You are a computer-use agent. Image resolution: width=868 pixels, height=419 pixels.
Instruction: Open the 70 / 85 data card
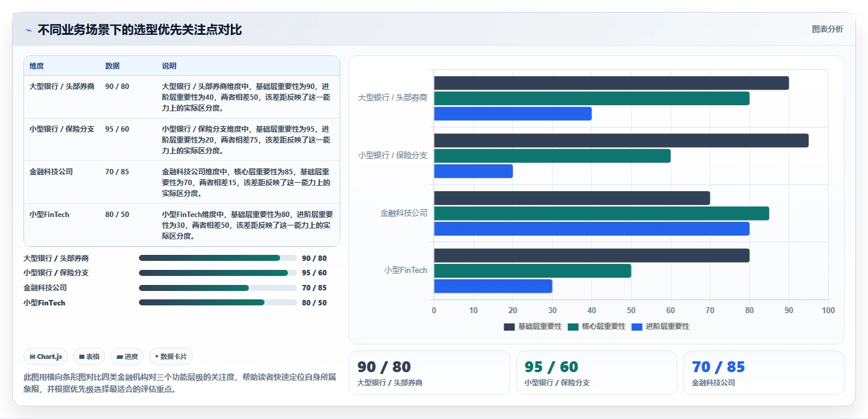764,373
